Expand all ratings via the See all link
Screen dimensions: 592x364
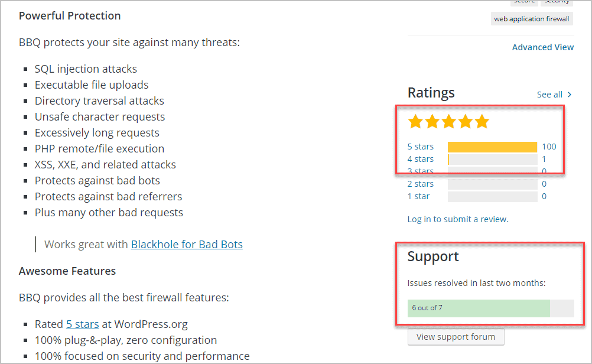coord(549,94)
